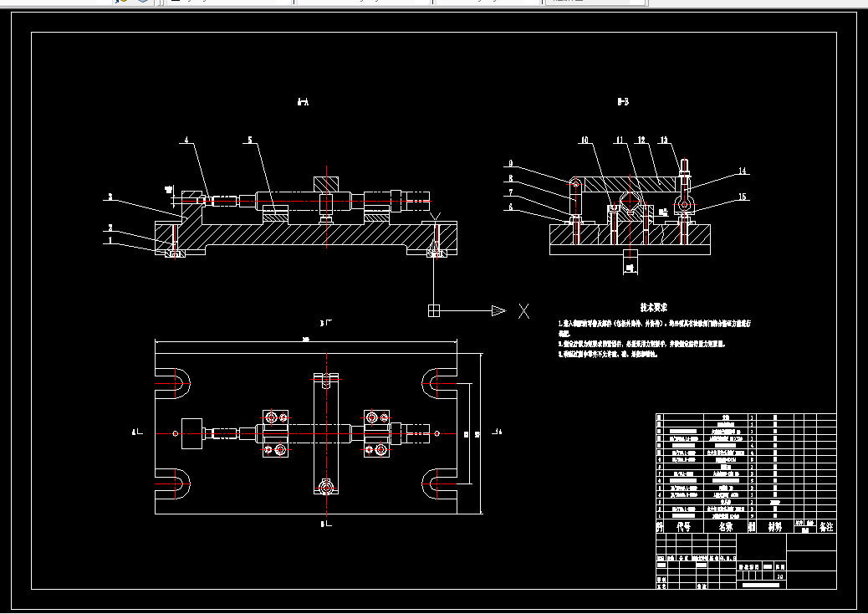Click the 代号 column header in parts list
The height and width of the screenshot is (614, 868).
point(684,526)
